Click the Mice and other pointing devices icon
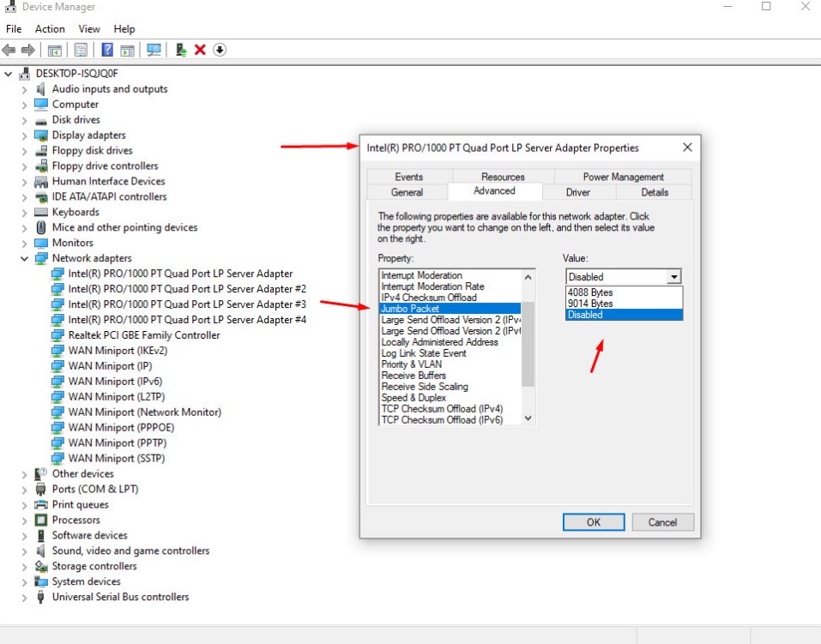821x644 pixels. point(41,227)
